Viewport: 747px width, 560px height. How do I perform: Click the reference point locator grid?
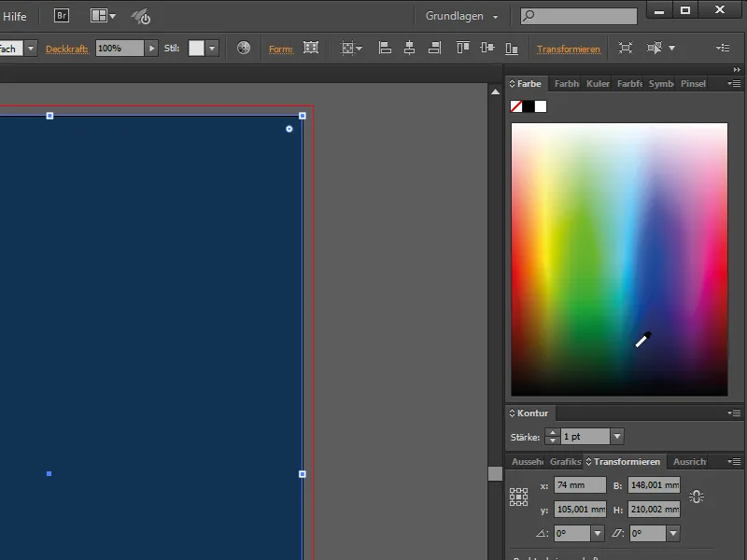point(519,497)
